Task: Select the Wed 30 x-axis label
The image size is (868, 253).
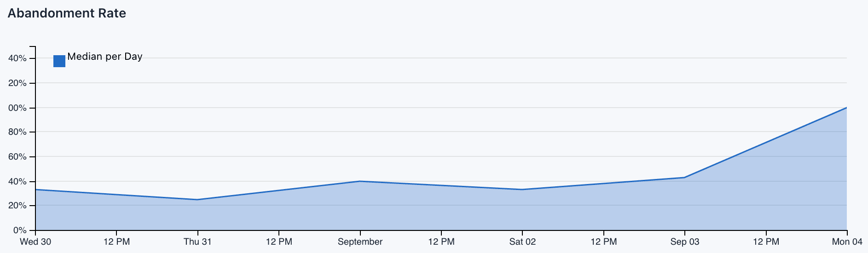Action: coord(36,242)
